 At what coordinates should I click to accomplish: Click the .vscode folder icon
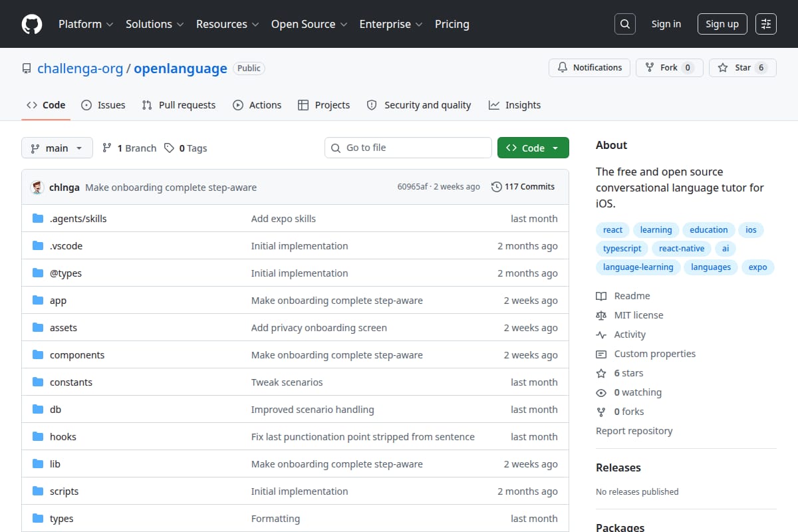(x=38, y=246)
